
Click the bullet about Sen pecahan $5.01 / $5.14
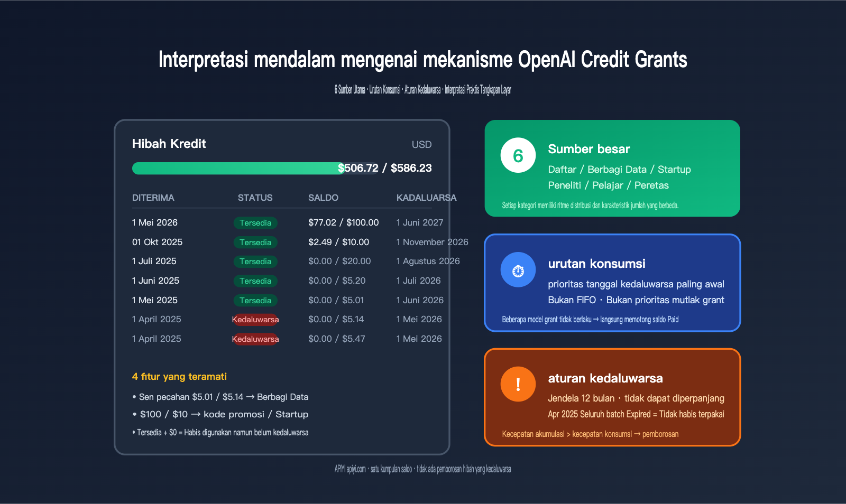point(220,397)
